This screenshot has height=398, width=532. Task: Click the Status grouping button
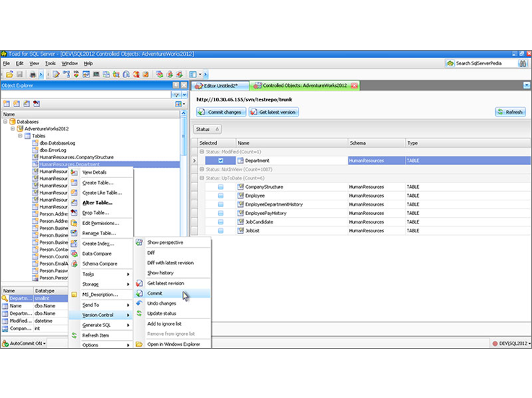[207, 129]
